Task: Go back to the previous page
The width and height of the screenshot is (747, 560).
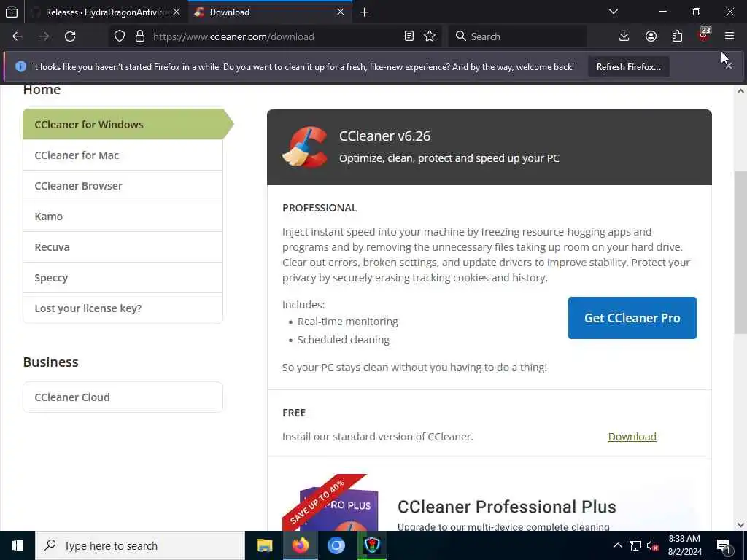Action: pyautogui.click(x=18, y=36)
